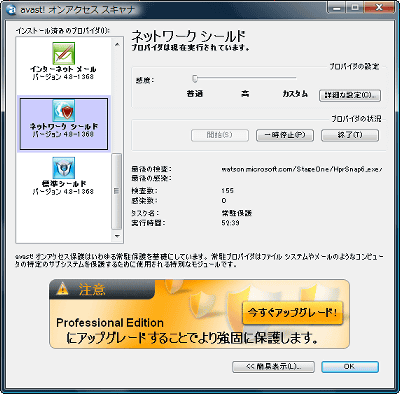
Task: Click the Professional Edition banner text
Action: tap(110, 323)
